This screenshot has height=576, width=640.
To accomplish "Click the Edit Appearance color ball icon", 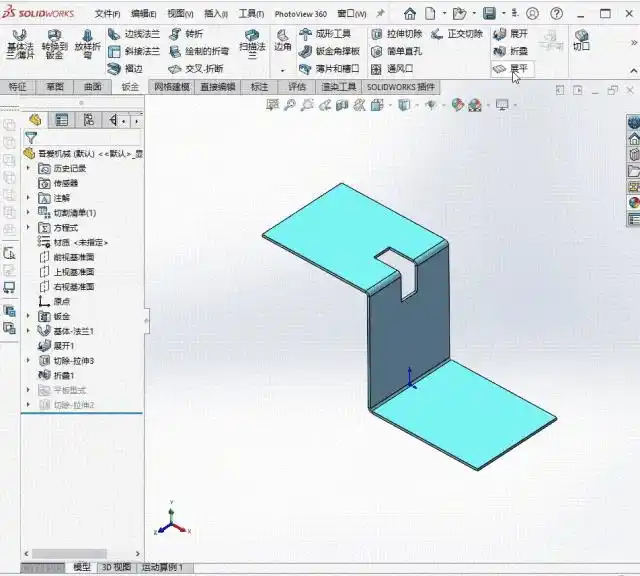I will coord(458,105).
